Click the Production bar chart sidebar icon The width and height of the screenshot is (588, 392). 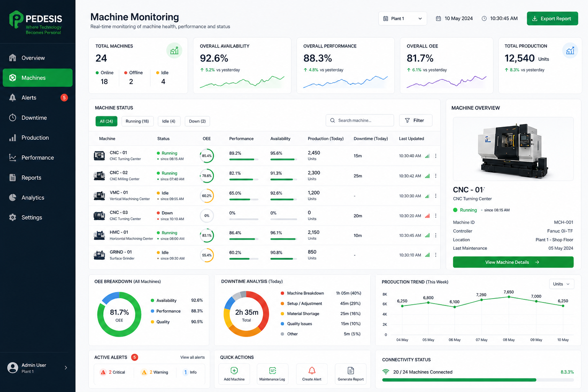point(13,138)
